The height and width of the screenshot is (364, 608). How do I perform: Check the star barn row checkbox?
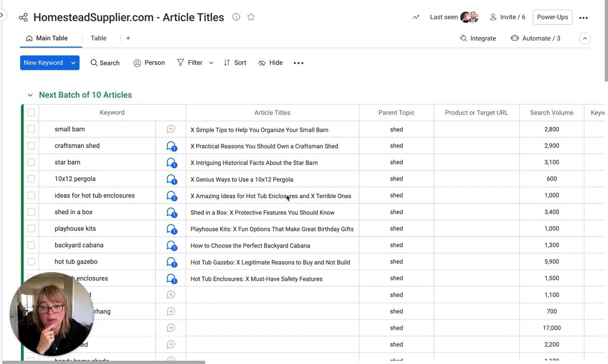click(31, 162)
